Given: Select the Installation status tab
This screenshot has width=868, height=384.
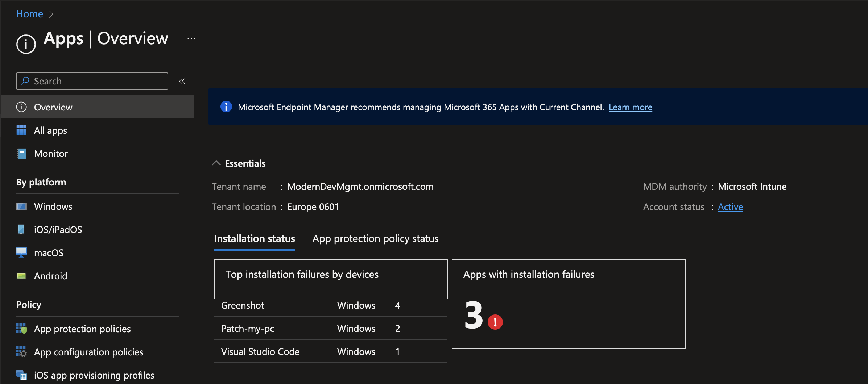Looking at the screenshot, I should [254, 239].
